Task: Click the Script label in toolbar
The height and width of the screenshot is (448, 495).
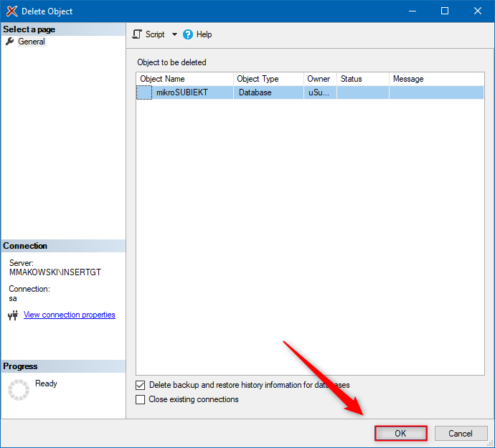Action: click(x=155, y=34)
